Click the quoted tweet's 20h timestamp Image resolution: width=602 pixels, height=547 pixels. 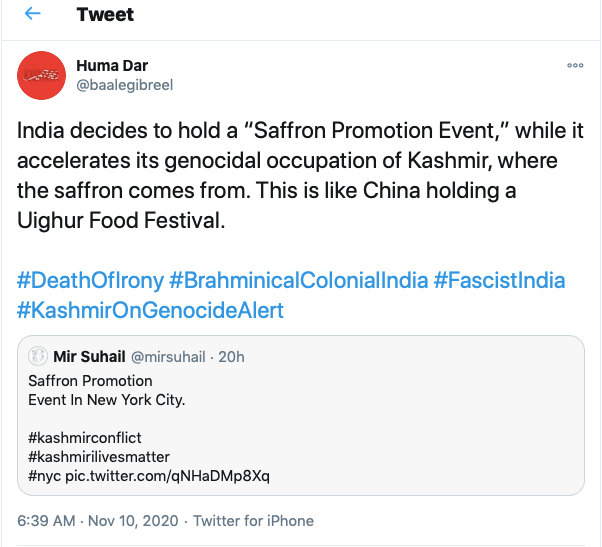click(232, 357)
